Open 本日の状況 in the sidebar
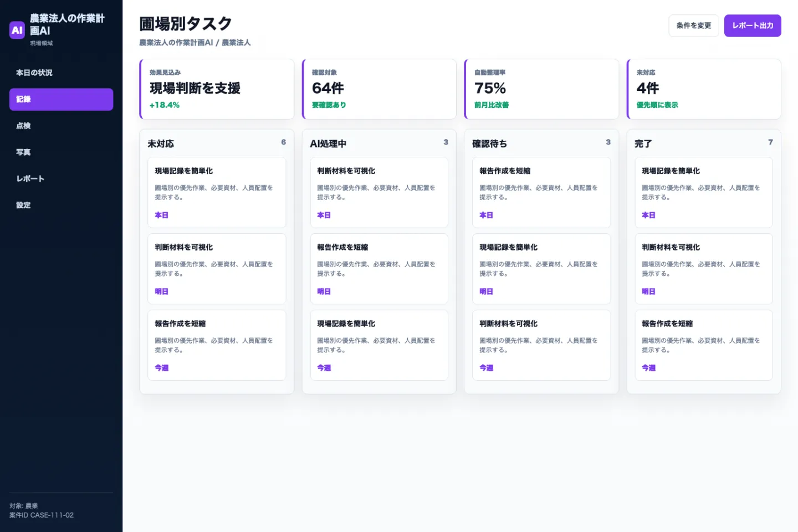Viewport: 798px width, 532px height. click(x=61, y=73)
